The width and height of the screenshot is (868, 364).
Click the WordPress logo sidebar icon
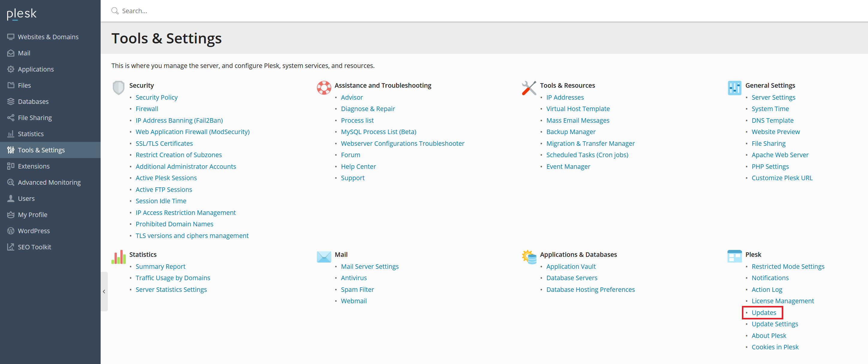click(11, 231)
